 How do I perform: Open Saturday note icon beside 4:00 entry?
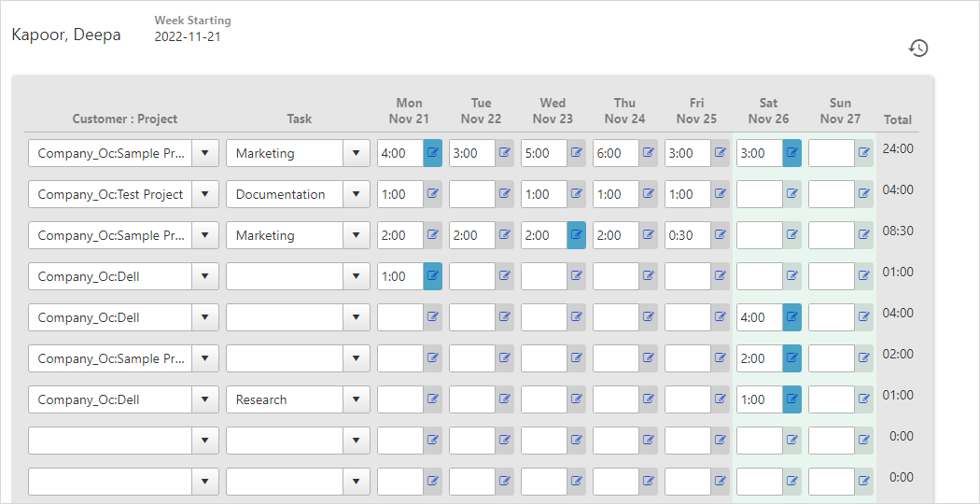[x=791, y=317]
